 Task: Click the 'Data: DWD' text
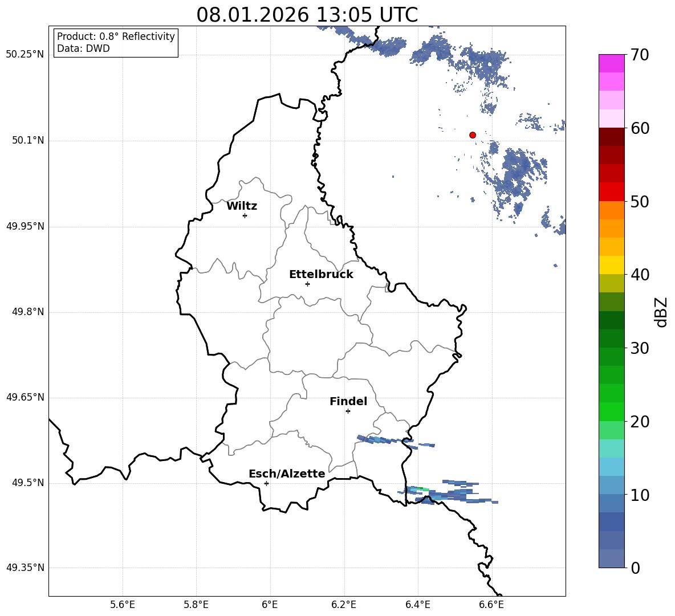(x=83, y=48)
